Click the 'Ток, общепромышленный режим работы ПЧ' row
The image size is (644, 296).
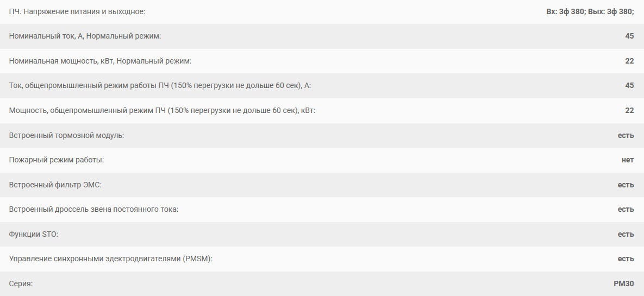pyautogui.click(x=322, y=86)
